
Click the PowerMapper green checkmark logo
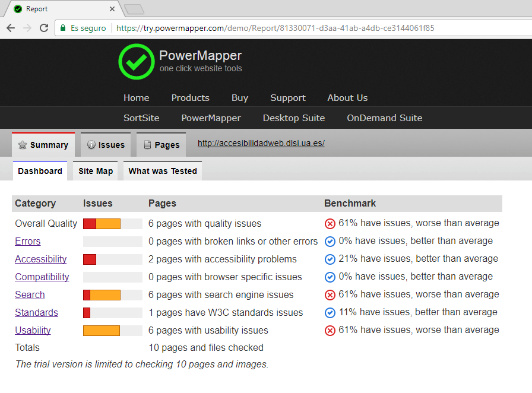(x=136, y=62)
